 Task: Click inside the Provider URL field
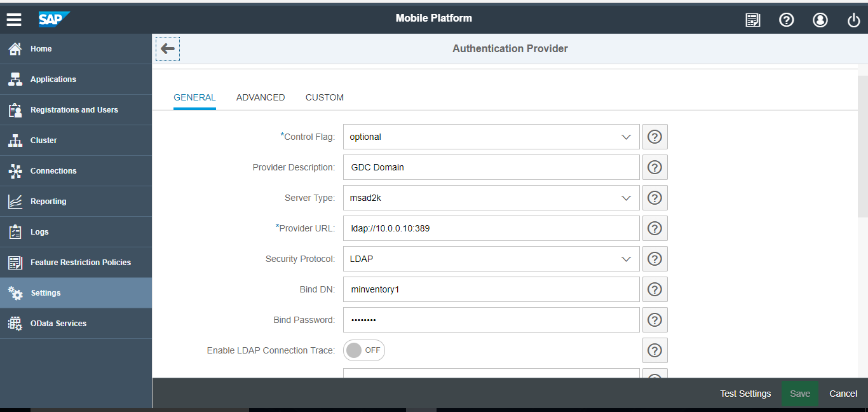click(x=489, y=228)
